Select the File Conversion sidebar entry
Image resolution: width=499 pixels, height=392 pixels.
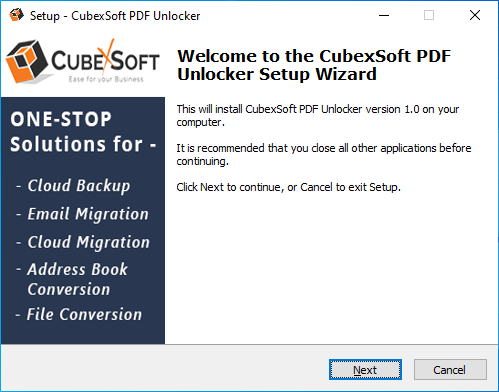[84, 314]
